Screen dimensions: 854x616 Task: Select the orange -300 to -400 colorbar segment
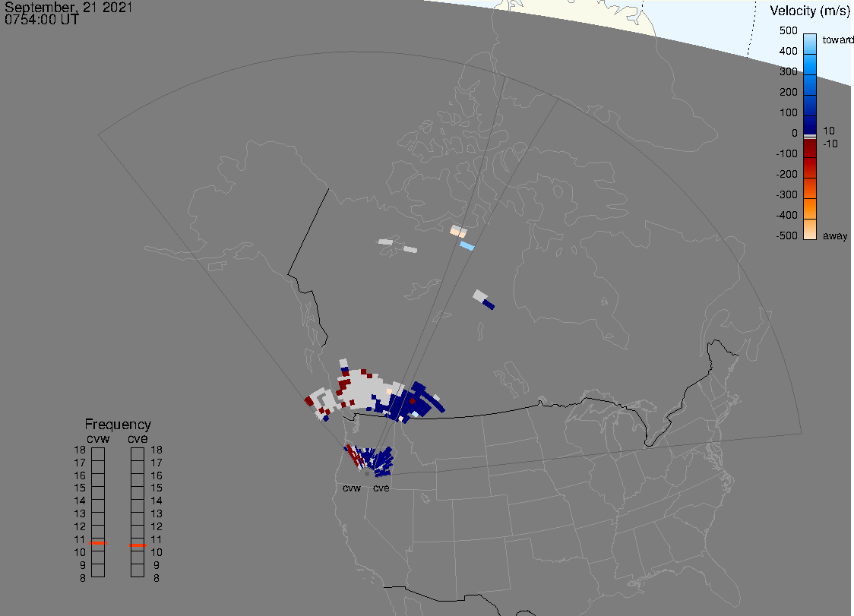810,209
